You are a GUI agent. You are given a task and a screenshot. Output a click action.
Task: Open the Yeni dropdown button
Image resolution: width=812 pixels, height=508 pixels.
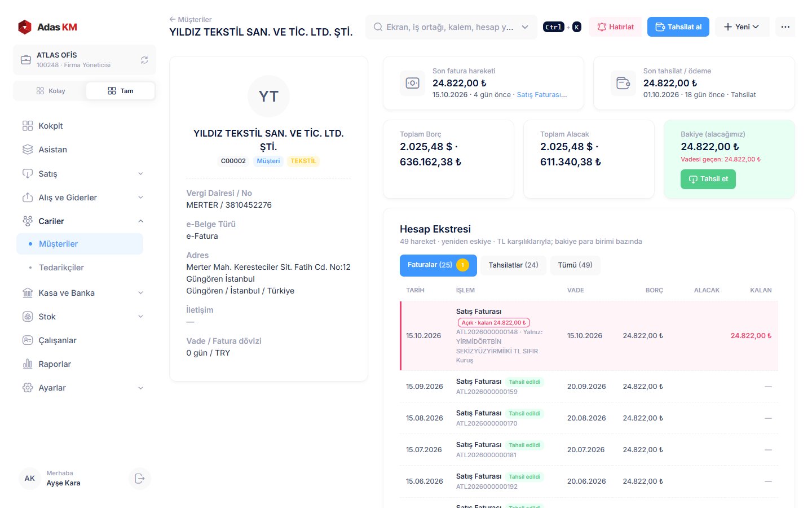tap(742, 27)
